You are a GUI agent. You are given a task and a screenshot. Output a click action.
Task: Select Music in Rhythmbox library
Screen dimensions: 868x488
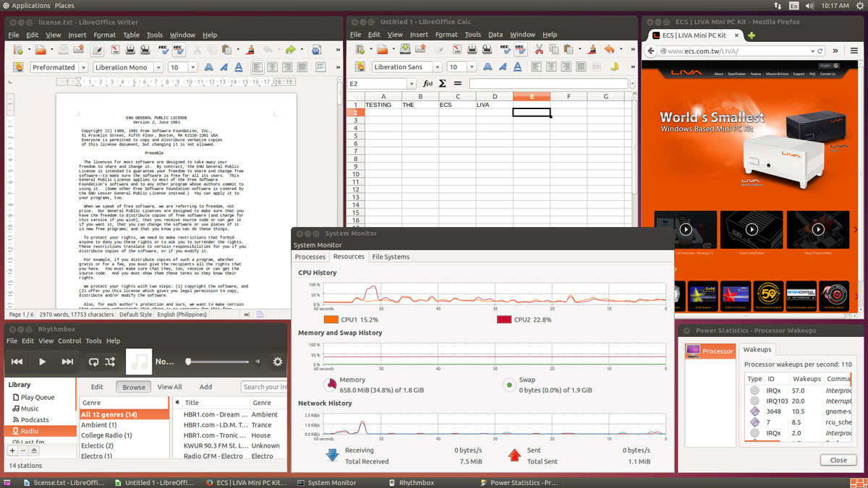tap(30, 408)
